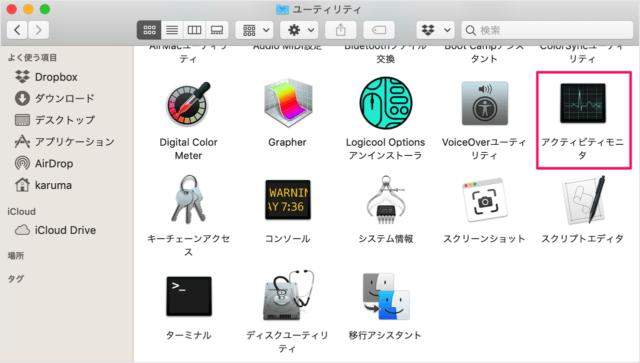Click the よく使う項目 section header

[32, 58]
